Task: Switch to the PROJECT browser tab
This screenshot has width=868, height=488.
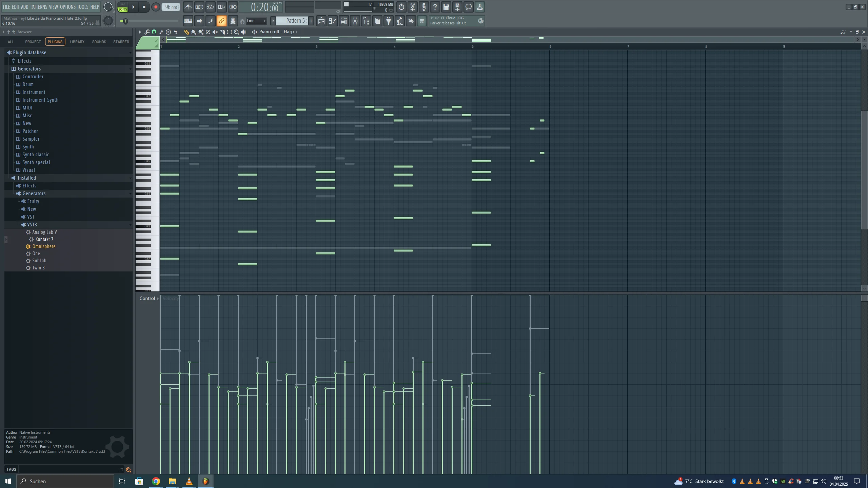Action: click(33, 42)
